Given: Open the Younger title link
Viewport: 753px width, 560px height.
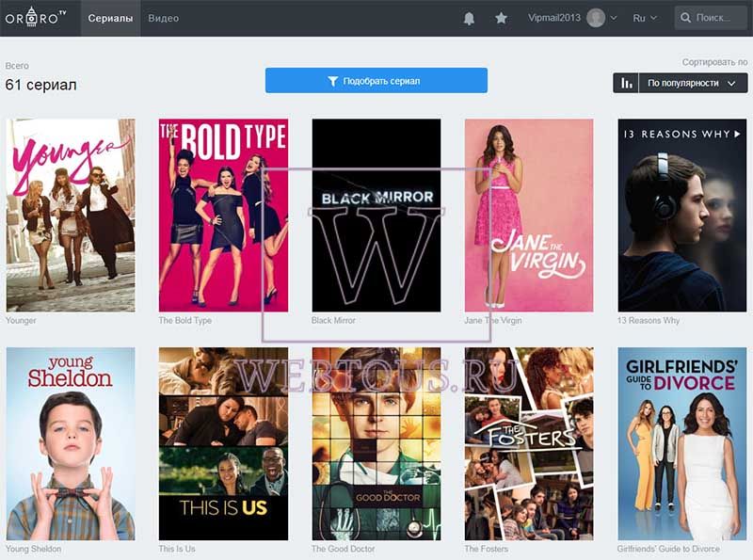Looking at the screenshot, I should click(21, 320).
